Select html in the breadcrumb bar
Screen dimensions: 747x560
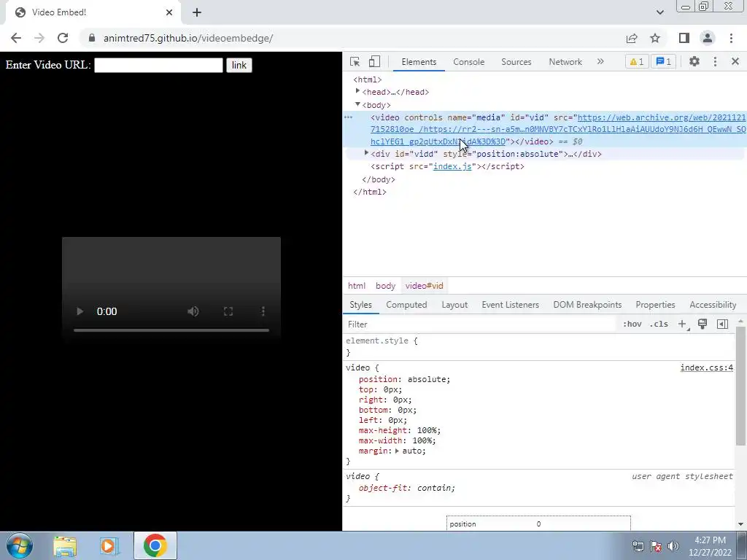(x=356, y=286)
